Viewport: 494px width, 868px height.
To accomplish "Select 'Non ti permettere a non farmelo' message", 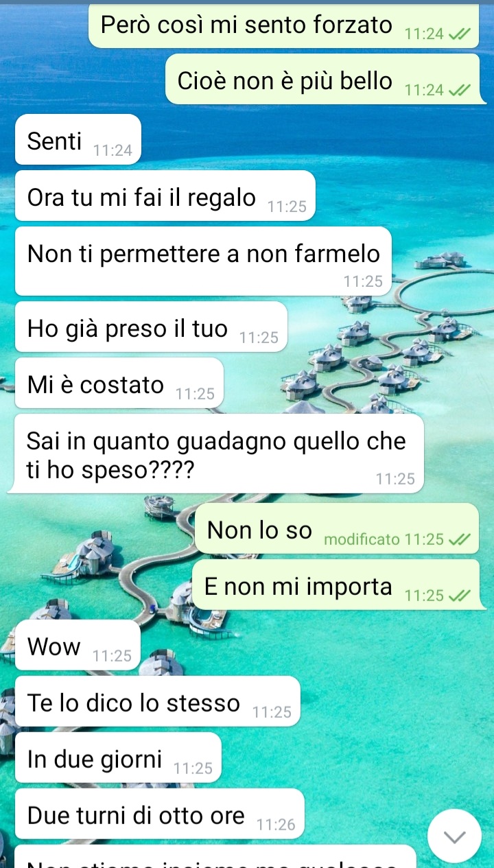I will pos(203,261).
